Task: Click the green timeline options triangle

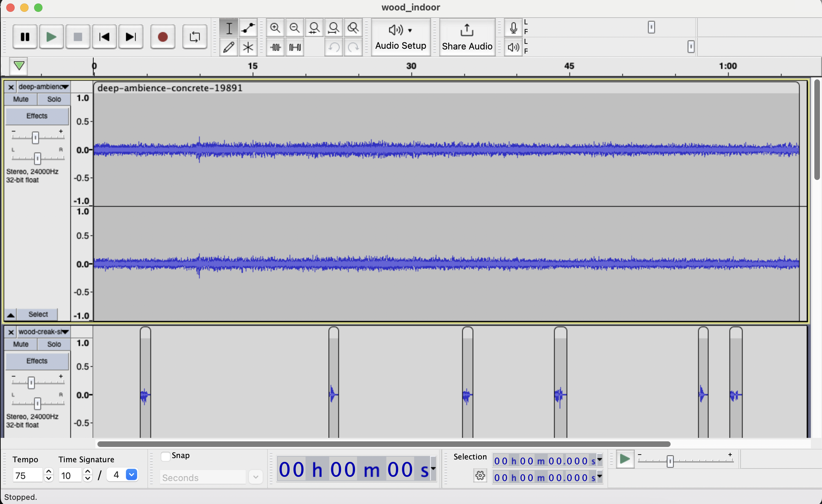Action: [19, 66]
